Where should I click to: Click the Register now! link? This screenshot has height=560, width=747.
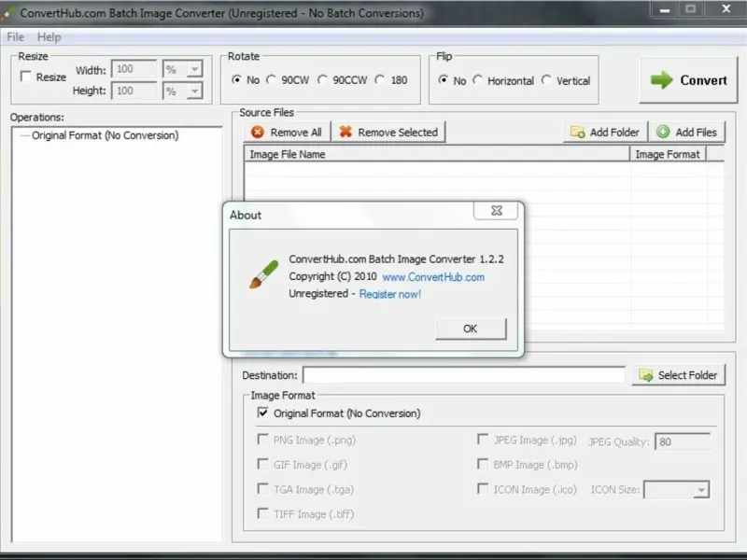390,294
